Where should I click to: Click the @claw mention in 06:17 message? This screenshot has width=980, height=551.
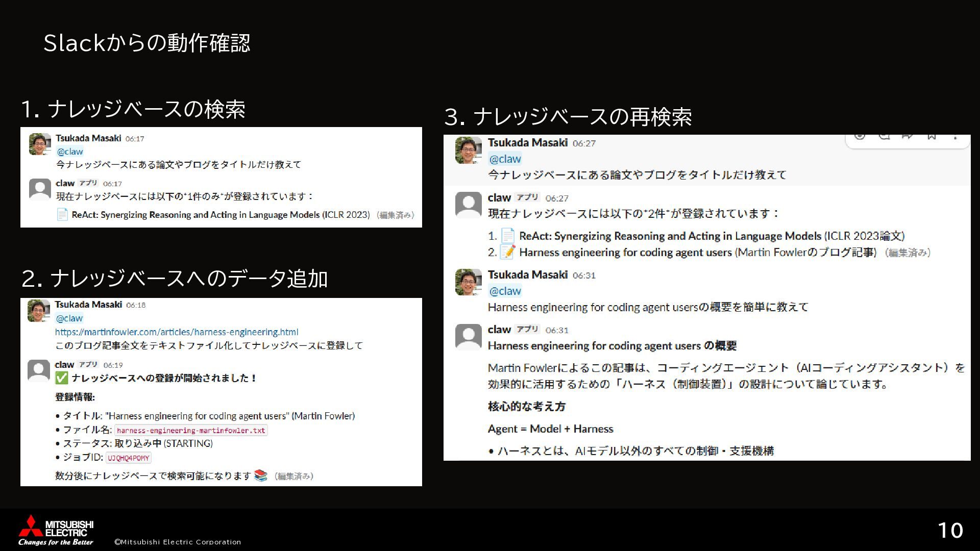pyautogui.click(x=70, y=152)
